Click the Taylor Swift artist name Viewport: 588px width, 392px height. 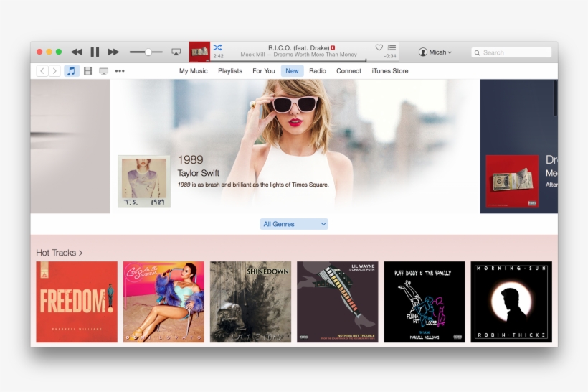(199, 173)
